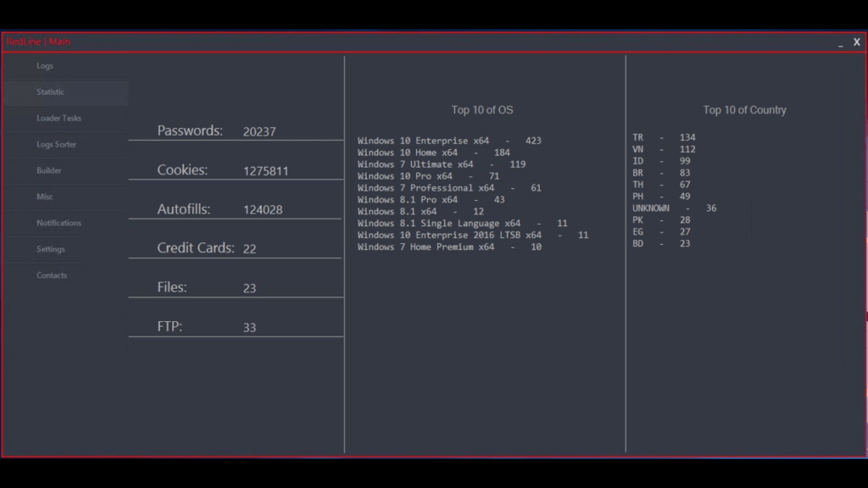868x488 pixels.
Task: Click the TR country row
Action: (665, 137)
